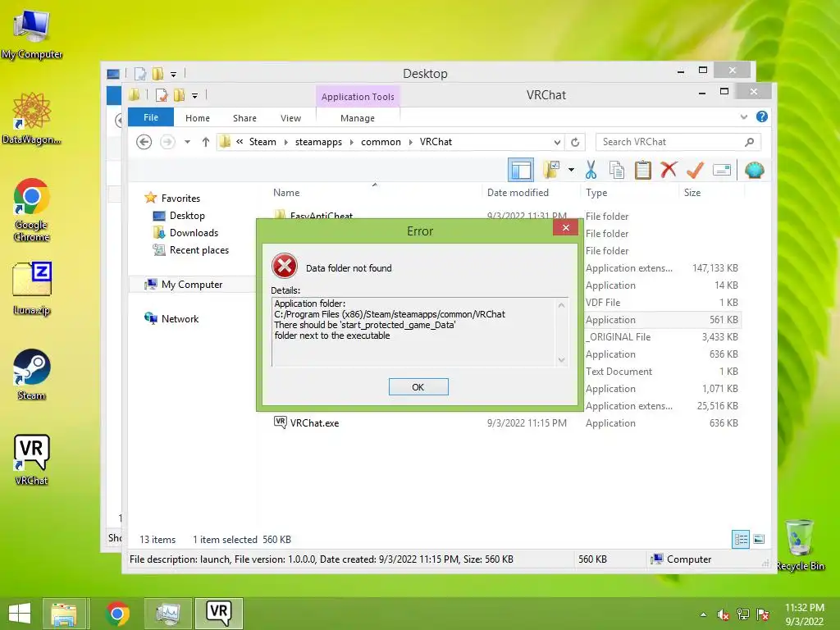Sort by Date modified column header
Screen dimensions: 840x630
(518, 193)
